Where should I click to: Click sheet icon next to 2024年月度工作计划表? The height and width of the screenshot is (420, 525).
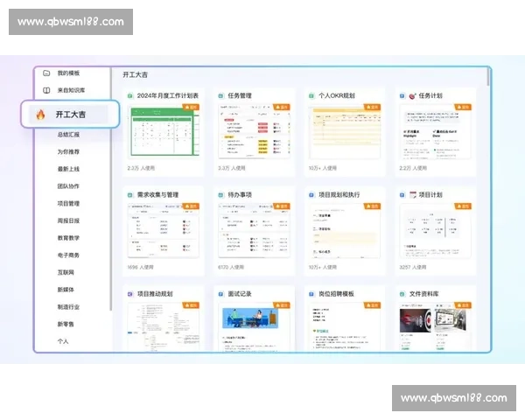coord(129,95)
